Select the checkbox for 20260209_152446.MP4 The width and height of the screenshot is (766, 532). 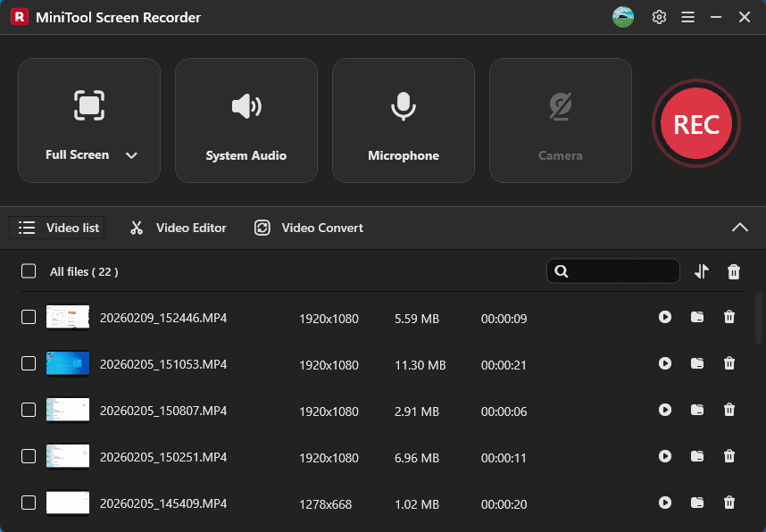pyautogui.click(x=28, y=317)
